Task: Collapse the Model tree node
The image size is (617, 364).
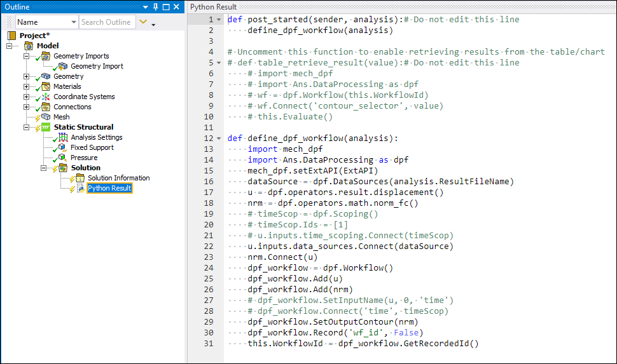Action: [9, 46]
